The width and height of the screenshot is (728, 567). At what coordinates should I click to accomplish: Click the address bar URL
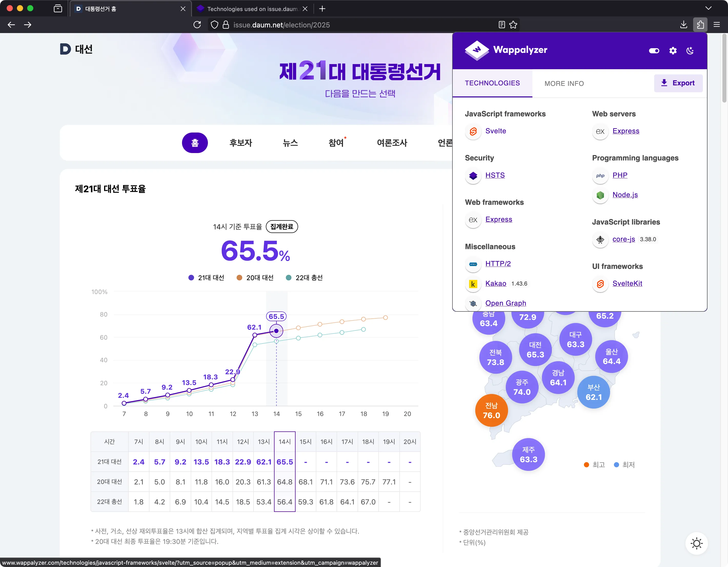coord(281,25)
